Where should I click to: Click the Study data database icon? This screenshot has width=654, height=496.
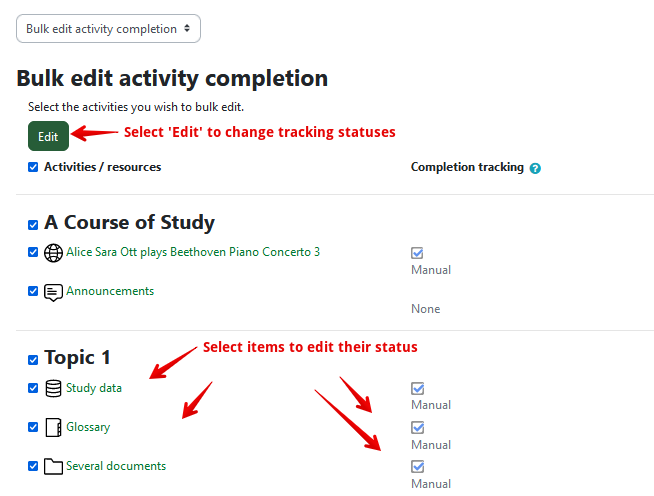pos(54,388)
